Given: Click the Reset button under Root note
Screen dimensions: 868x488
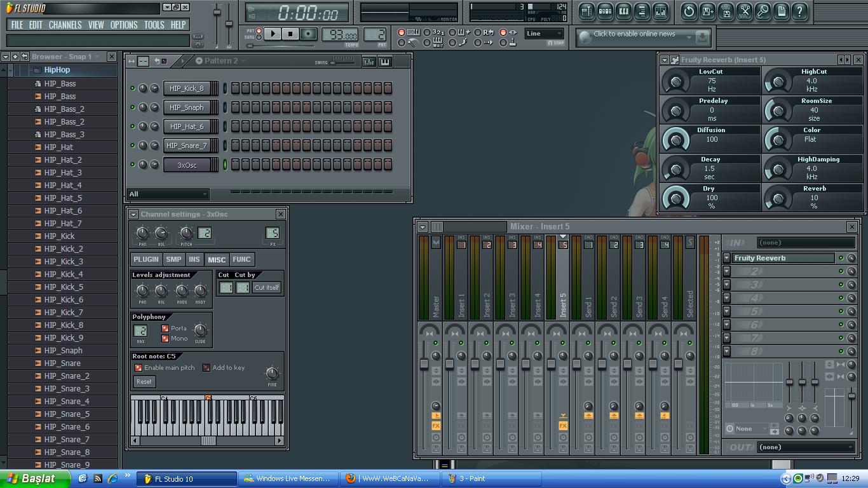Looking at the screenshot, I should pyautogui.click(x=144, y=382).
